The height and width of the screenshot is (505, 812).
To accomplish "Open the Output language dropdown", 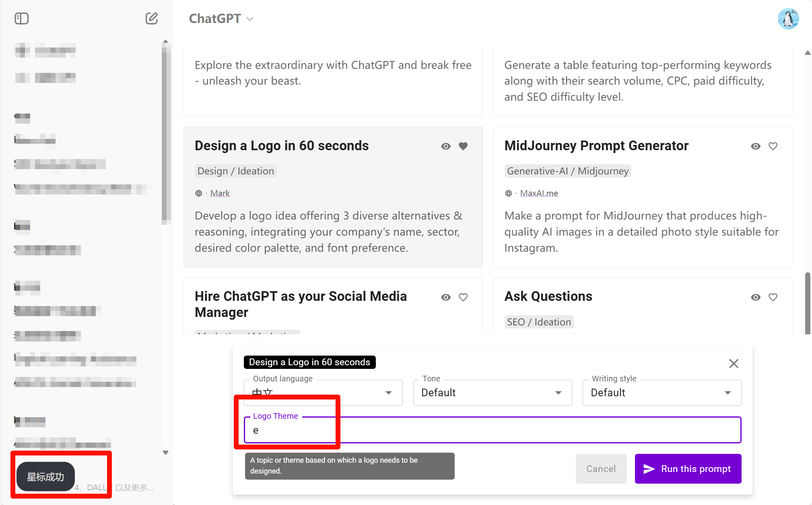I will pyautogui.click(x=323, y=393).
